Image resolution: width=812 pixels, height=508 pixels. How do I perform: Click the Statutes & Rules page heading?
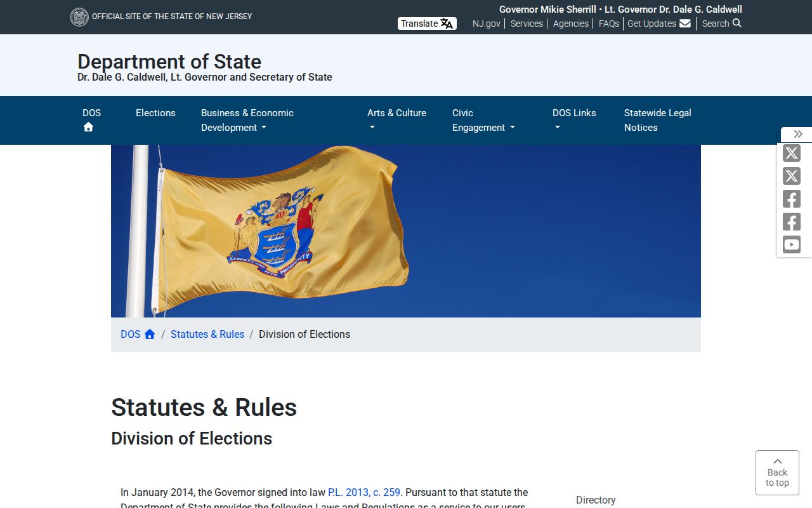[204, 407]
